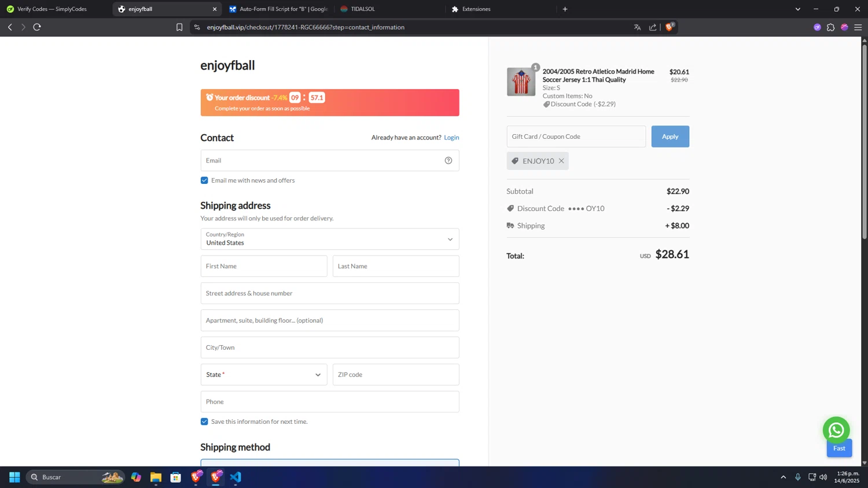
Task: Click the translate page icon
Action: pos(637,27)
